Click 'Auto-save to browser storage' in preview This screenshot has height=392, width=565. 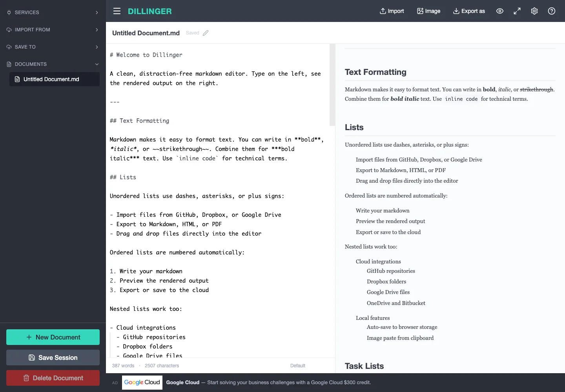pos(402,327)
